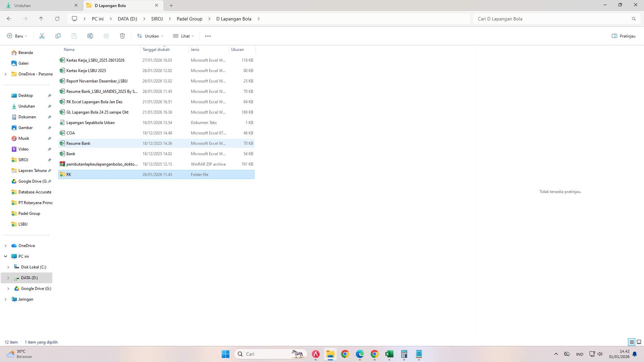Click the Baru new item button
The width and height of the screenshot is (644, 362).
click(17, 36)
